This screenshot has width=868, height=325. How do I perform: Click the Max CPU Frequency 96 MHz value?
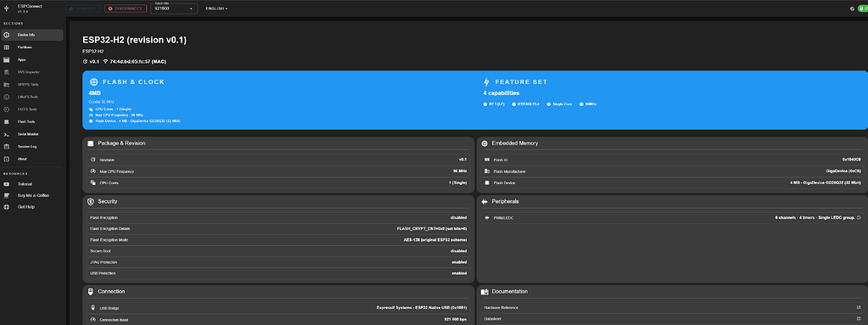pyautogui.click(x=460, y=171)
